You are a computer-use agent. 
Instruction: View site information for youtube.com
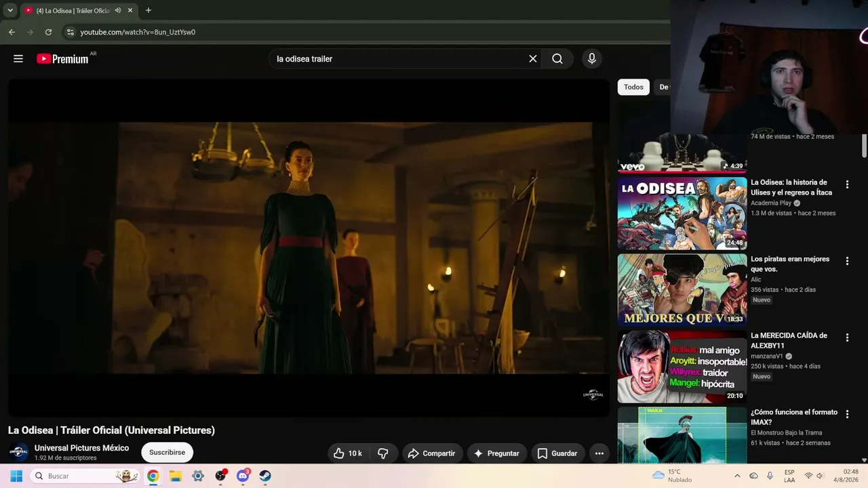click(70, 32)
